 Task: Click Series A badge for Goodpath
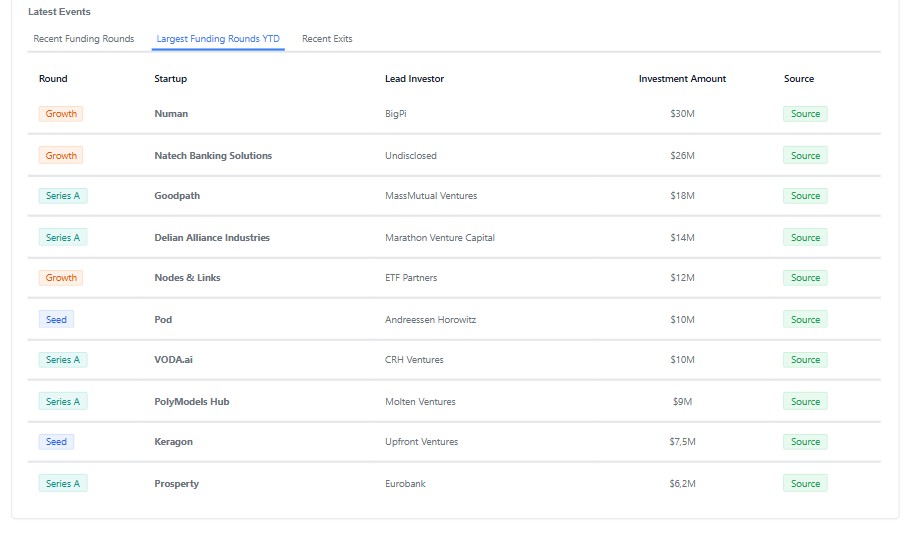coord(63,196)
